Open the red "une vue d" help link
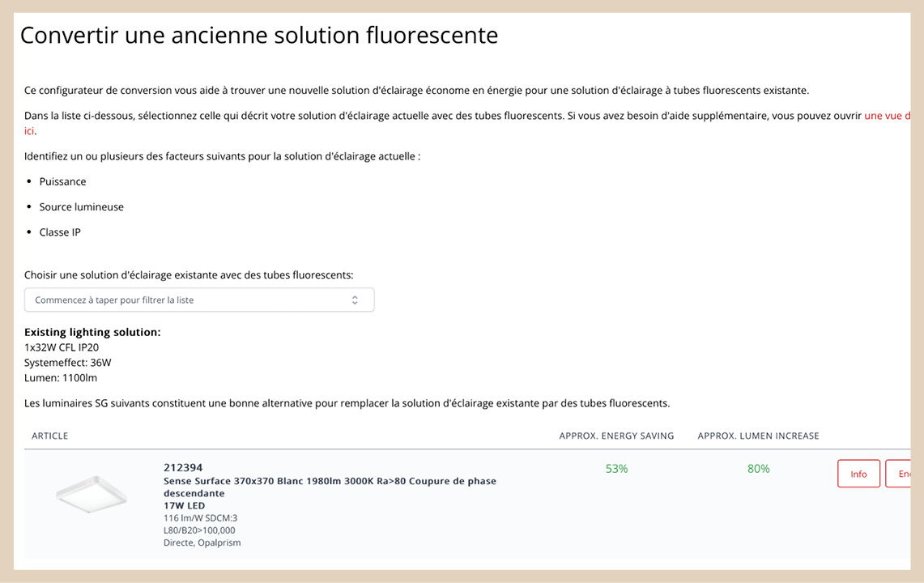 coord(888,116)
